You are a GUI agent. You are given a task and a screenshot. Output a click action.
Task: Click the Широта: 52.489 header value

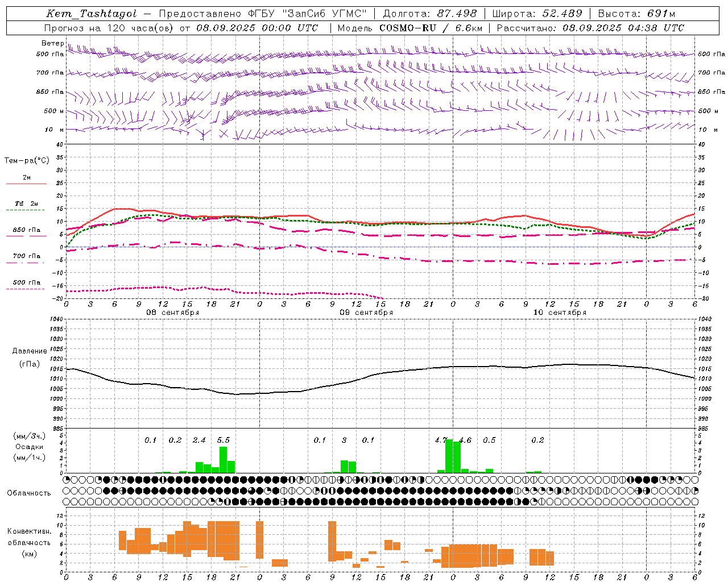(x=537, y=14)
